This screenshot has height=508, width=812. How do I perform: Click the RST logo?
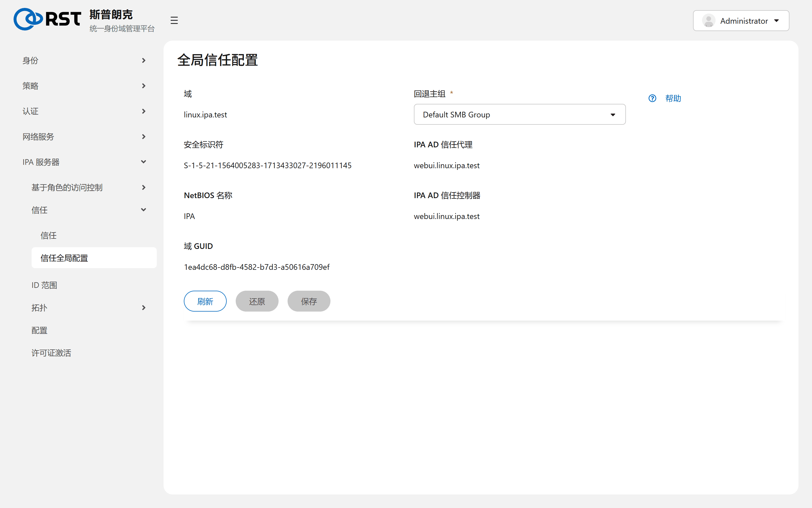coord(47,19)
